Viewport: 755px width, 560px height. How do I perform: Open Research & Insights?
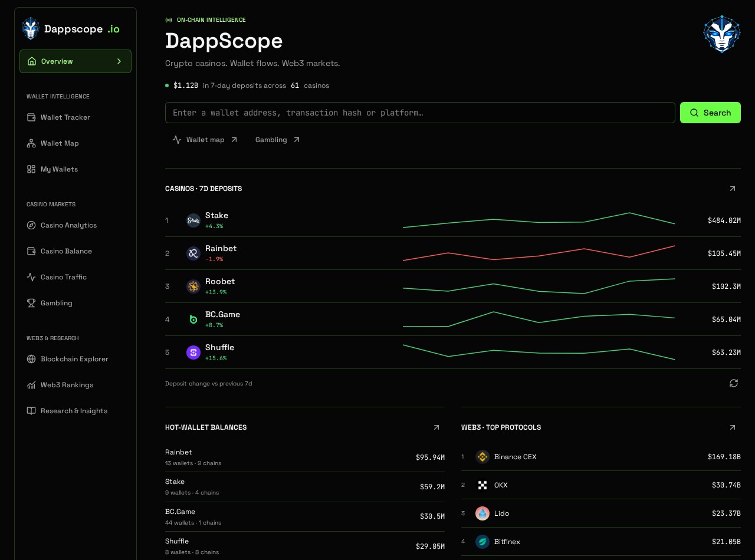click(75, 411)
